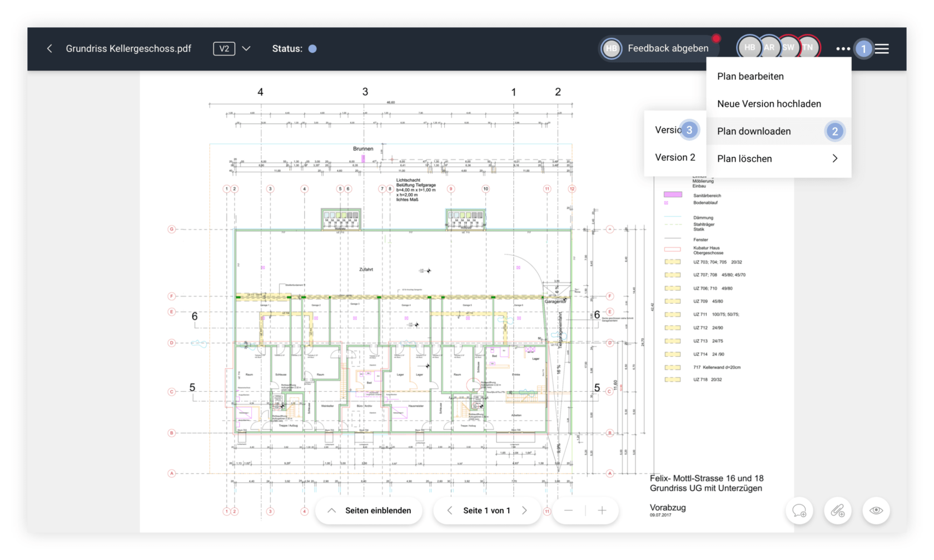Image resolution: width=934 pixels, height=560 pixels.
Task: Click Feedback abgeben button
Action: click(659, 48)
